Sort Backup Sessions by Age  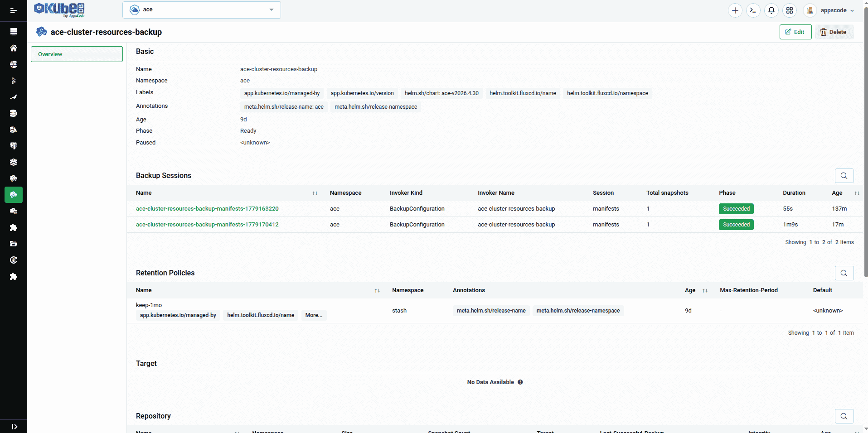pyautogui.click(x=857, y=193)
